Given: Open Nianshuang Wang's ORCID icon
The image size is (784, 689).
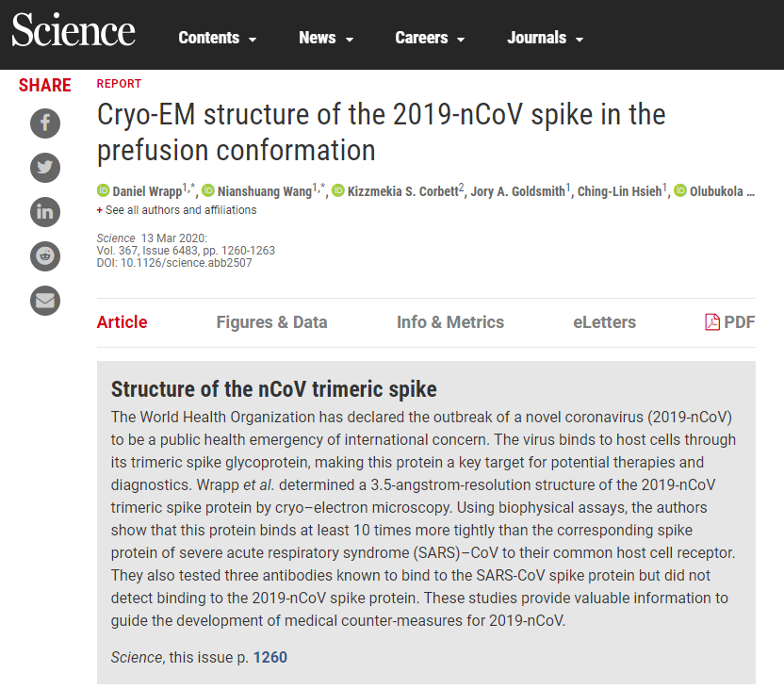Looking at the screenshot, I should 208,190.
